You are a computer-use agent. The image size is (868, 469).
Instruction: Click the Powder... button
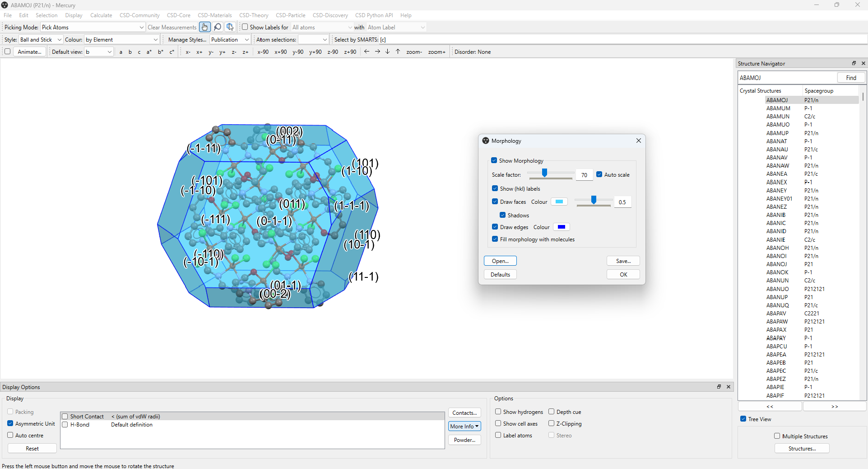click(x=464, y=440)
